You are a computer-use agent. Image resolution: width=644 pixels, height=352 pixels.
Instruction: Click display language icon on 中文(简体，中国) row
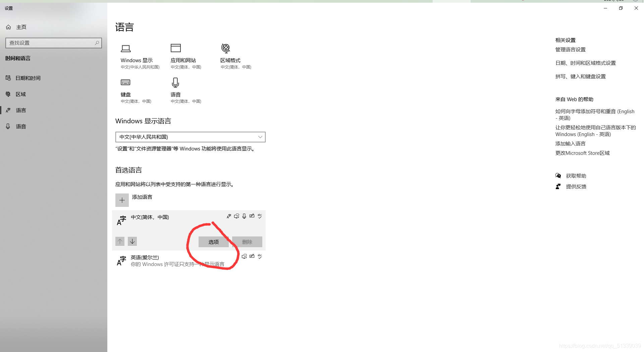pyautogui.click(x=229, y=216)
